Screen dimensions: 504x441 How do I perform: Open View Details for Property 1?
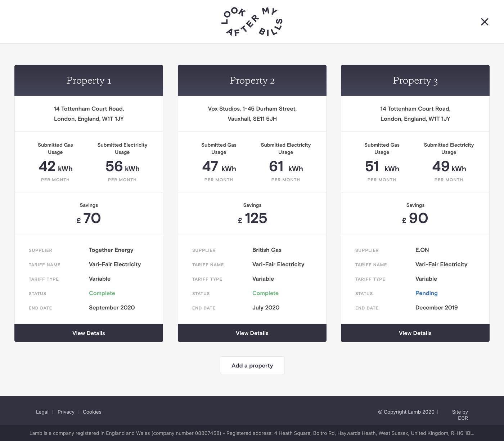coord(89,333)
